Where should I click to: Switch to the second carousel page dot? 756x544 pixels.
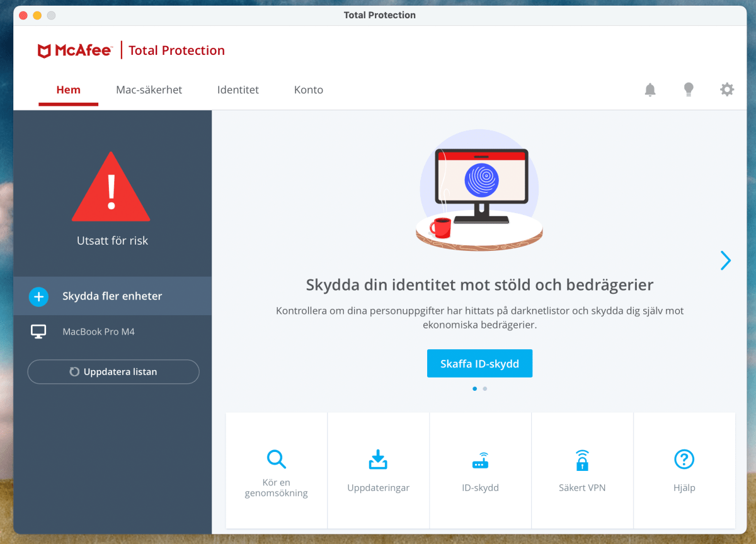click(x=484, y=389)
